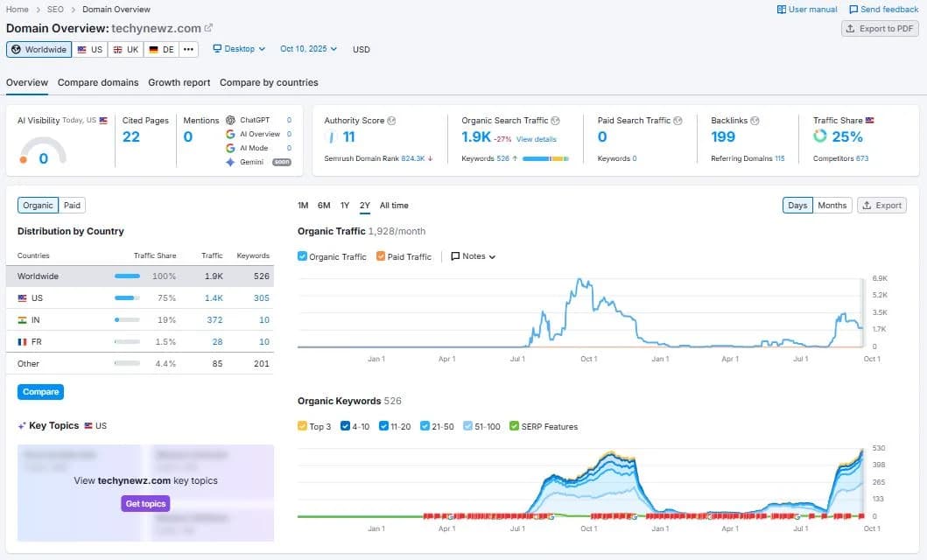Open the Oct 10, 2025 date dropdown
The image size is (927, 560).
tap(309, 49)
